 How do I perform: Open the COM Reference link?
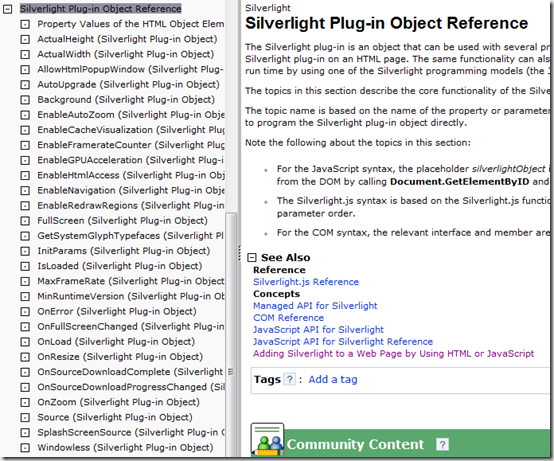click(x=288, y=318)
